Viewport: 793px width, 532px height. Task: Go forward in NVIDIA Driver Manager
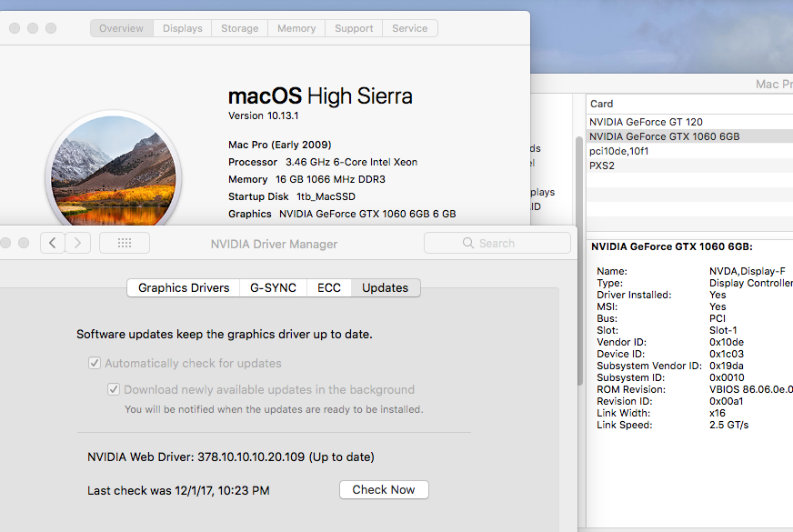[x=77, y=243]
